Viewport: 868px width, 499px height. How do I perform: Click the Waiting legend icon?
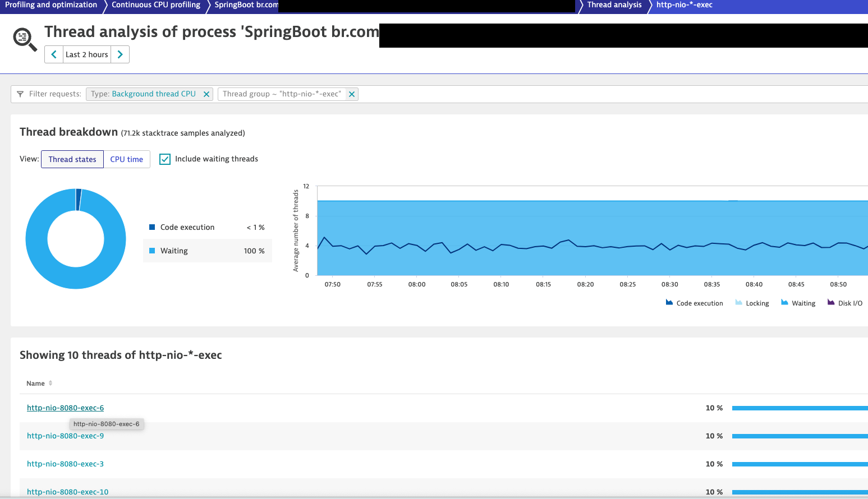point(784,302)
